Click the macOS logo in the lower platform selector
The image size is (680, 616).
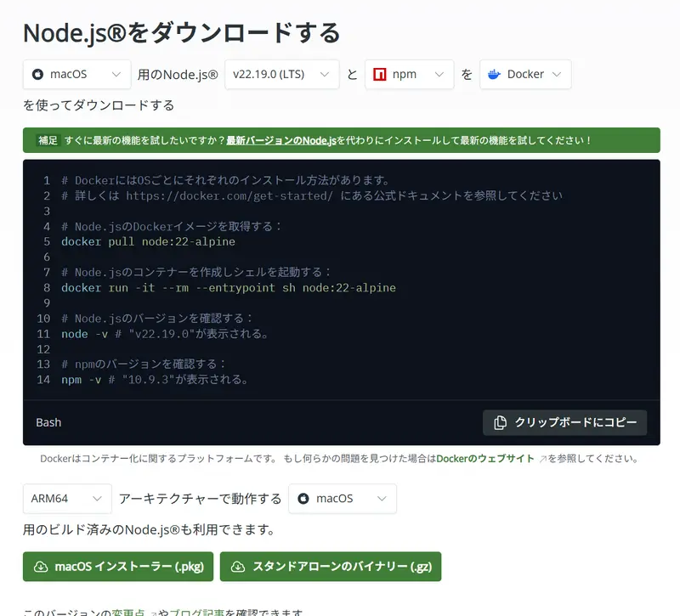[303, 499]
